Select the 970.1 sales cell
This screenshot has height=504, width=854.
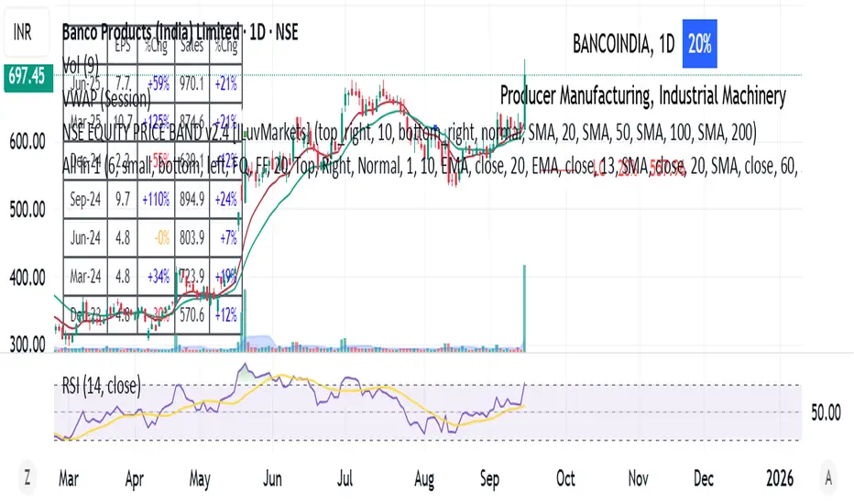pos(192,84)
